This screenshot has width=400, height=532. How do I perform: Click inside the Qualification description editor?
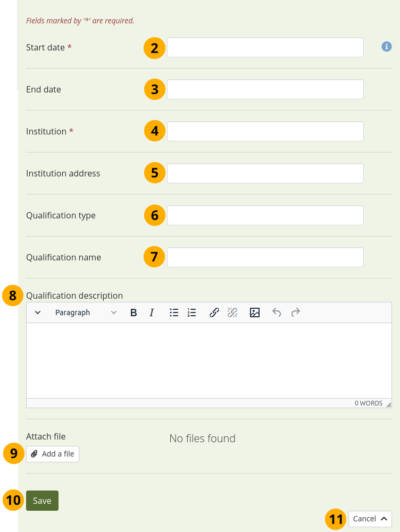click(209, 360)
